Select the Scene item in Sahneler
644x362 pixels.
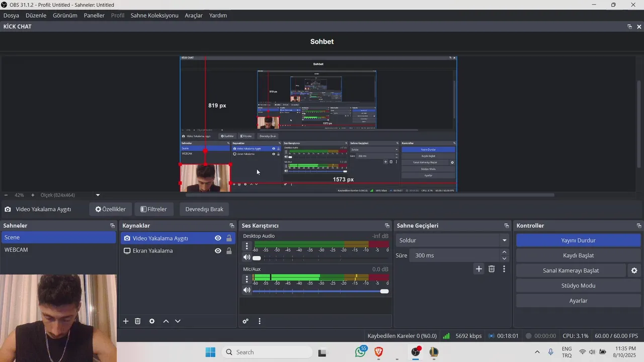coord(58,237)
